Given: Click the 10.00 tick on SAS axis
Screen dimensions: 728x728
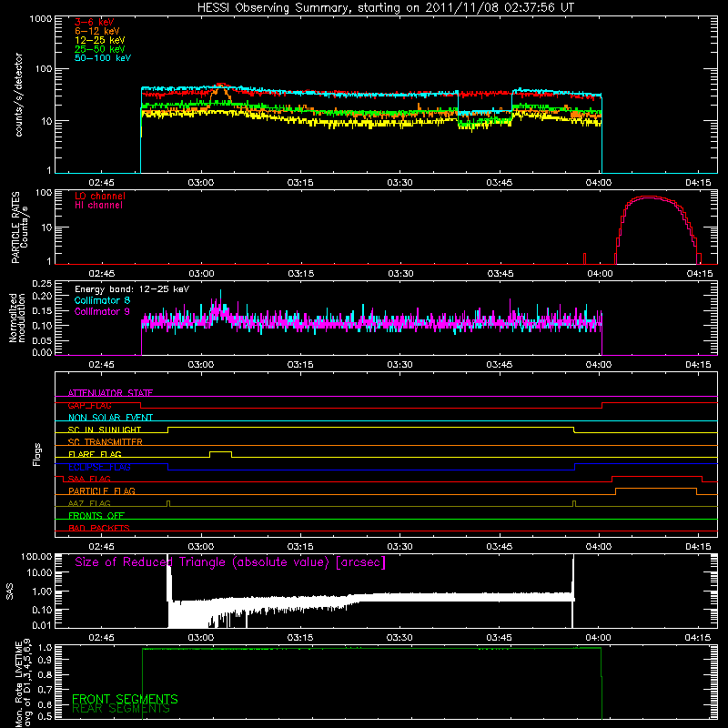Looking at the screenshot, I should [39, 572].
